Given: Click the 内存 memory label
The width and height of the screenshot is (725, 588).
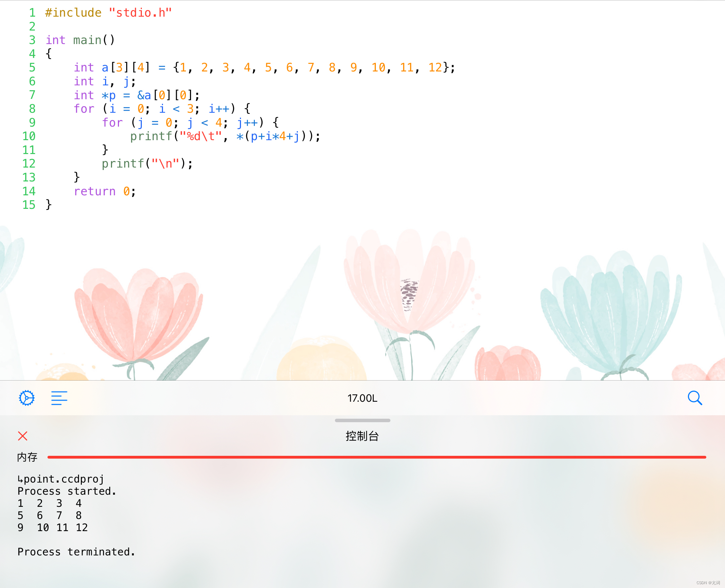Looking at the screenshot, I should point(27,457).
